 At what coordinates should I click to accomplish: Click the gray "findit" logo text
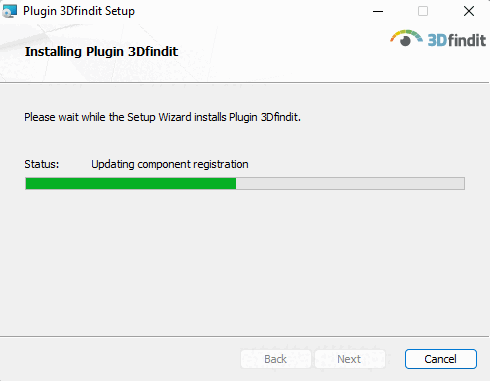467,40
